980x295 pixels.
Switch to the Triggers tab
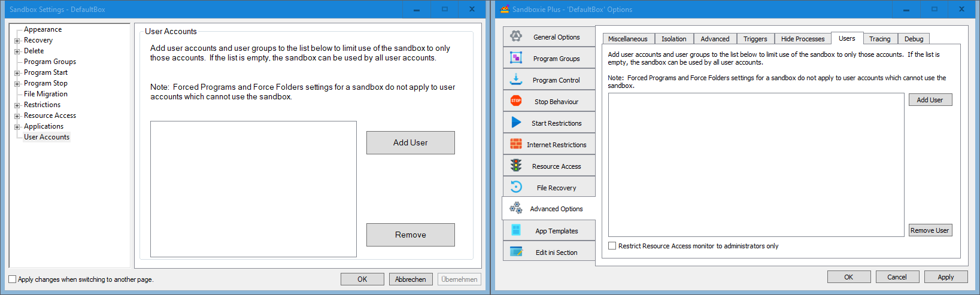755,39
